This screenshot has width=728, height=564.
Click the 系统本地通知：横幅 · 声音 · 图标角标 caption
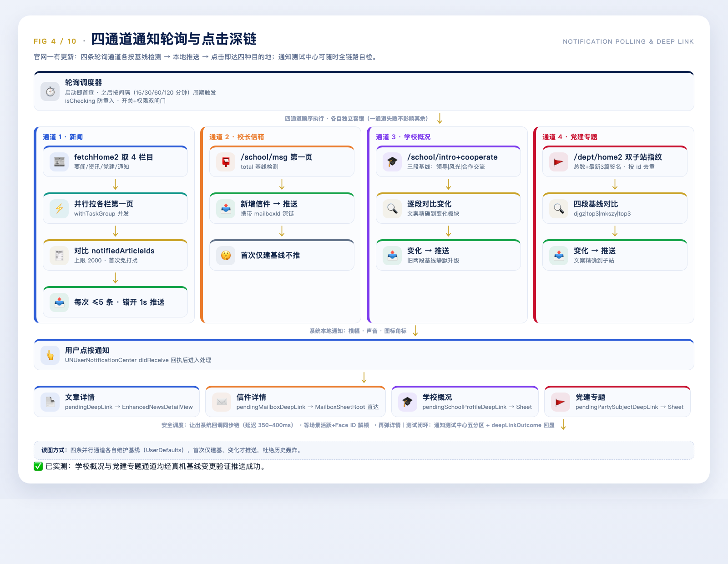(358, 331)
